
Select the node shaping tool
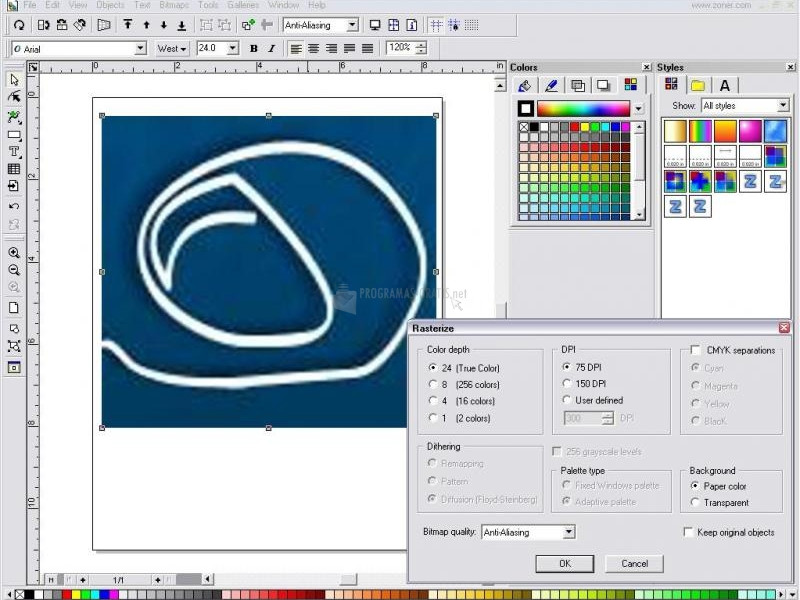(14, 97)
